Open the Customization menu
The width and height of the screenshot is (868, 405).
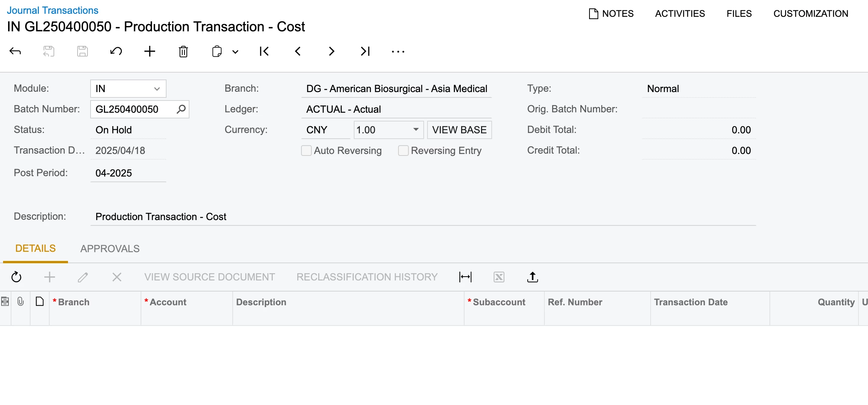(811, 14)
